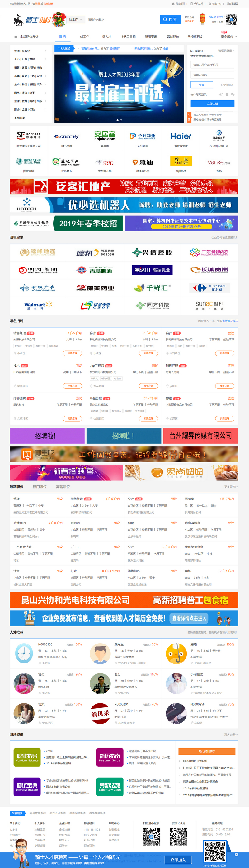Open the 优必选机器人 UBTECH banner

pyautogui.click(x=124, y=205)
